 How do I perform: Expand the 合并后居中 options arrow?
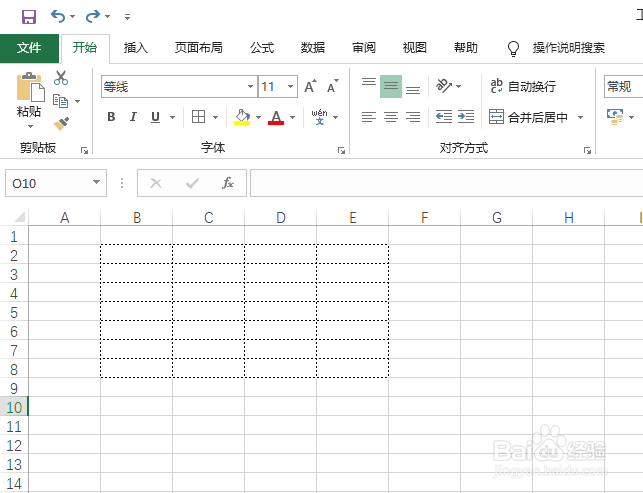point(580,117)
